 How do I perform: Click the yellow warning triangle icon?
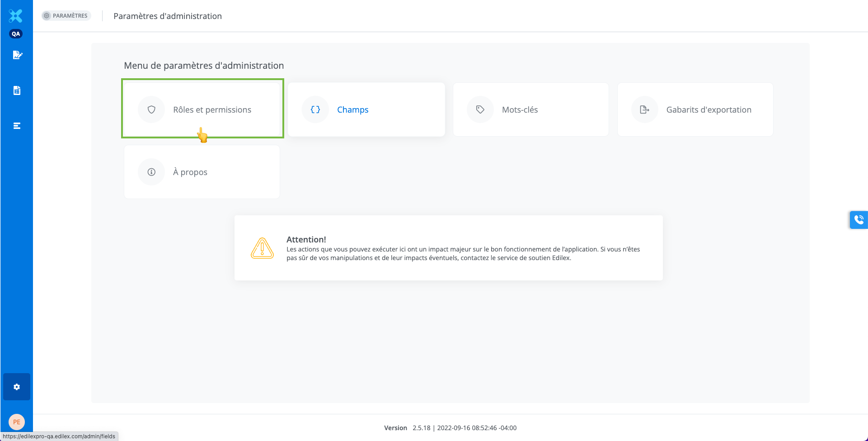click(x=262, y=248)
